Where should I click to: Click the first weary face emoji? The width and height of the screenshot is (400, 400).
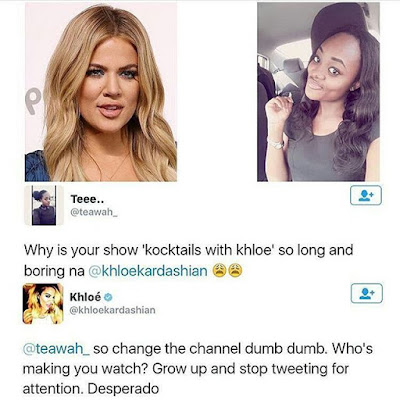pyautogui.click(x=218, y=270)
